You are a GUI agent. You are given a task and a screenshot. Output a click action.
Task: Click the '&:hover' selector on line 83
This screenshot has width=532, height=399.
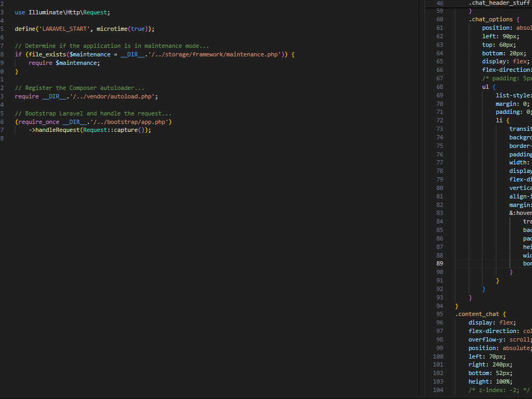pos(520,213)
